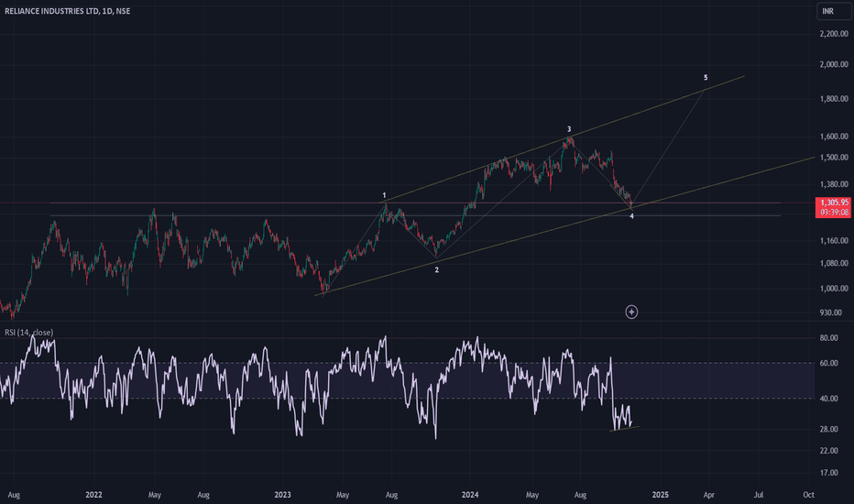Click the 2023 label on time axis
Viewport: 854px width, 504px height.
(282, 495)
